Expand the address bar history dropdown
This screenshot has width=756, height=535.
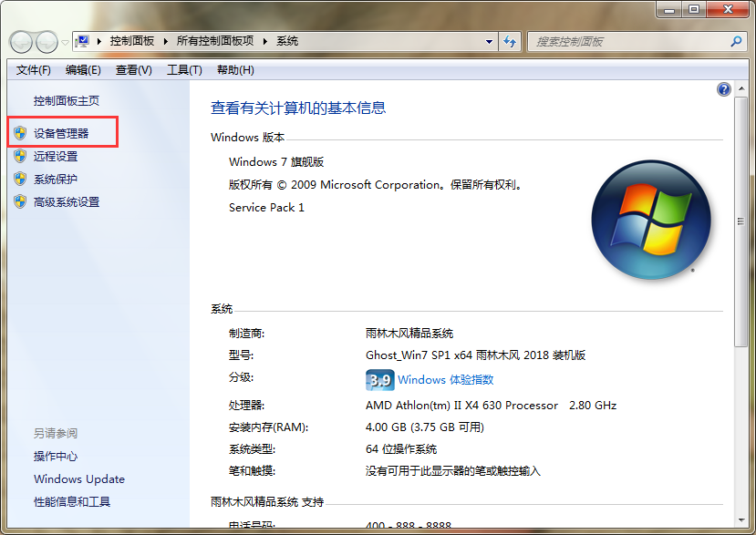(490, 42)
